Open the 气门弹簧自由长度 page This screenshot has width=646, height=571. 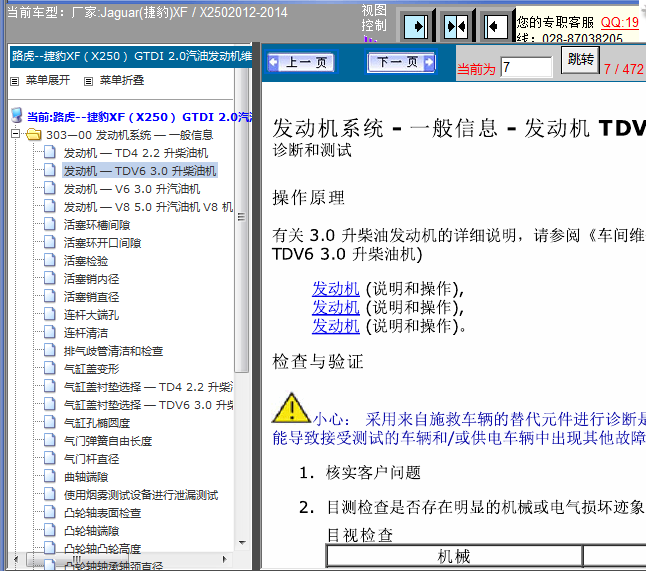coord(108,441)
